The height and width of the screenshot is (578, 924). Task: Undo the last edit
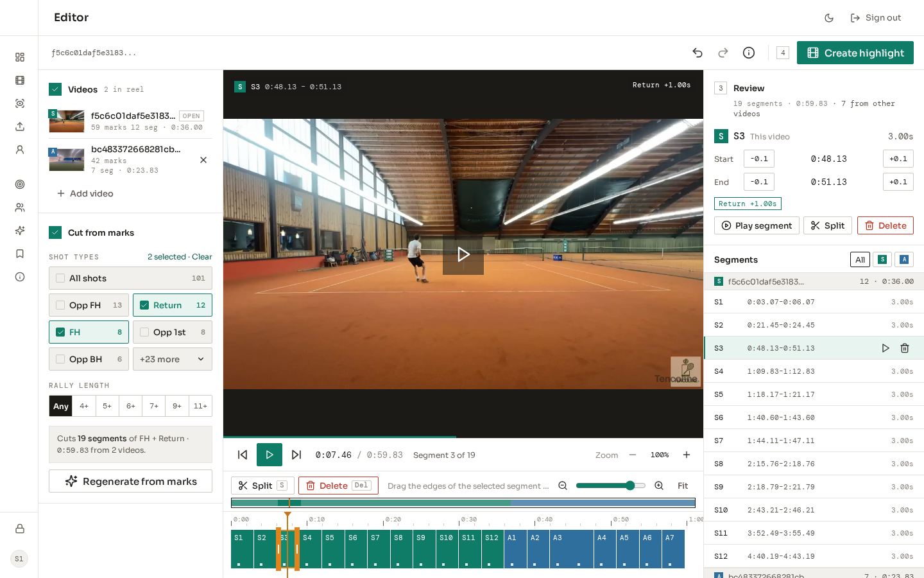click(697, 53)
